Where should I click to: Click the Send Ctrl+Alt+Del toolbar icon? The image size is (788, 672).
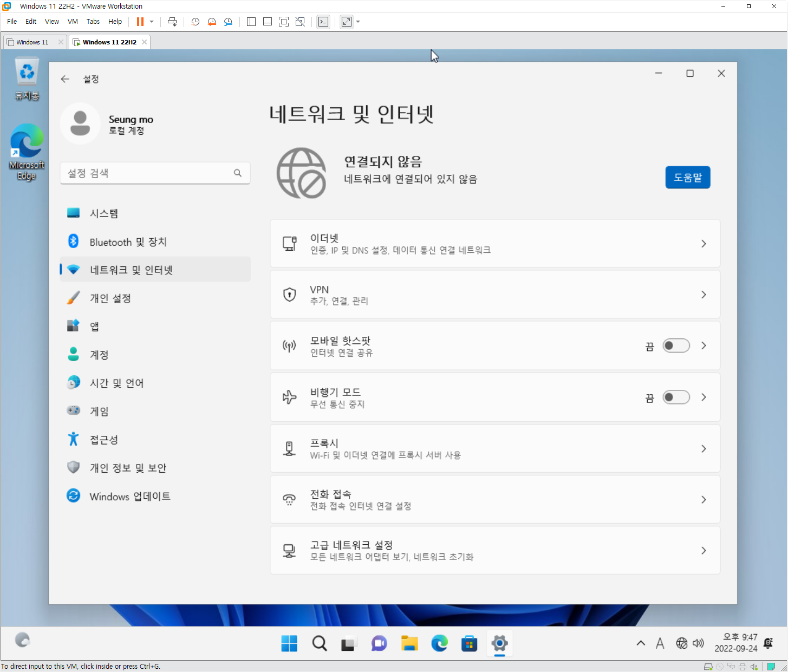click(172, 22)
